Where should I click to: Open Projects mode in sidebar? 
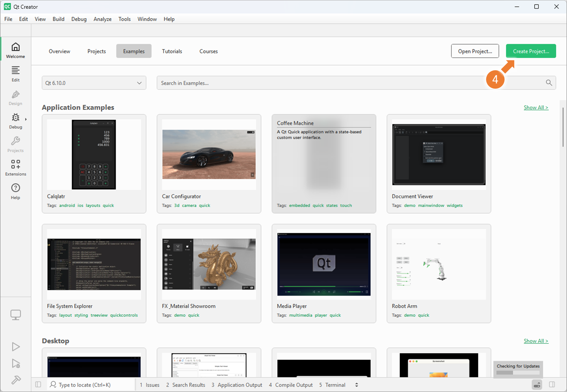(15, 144)
